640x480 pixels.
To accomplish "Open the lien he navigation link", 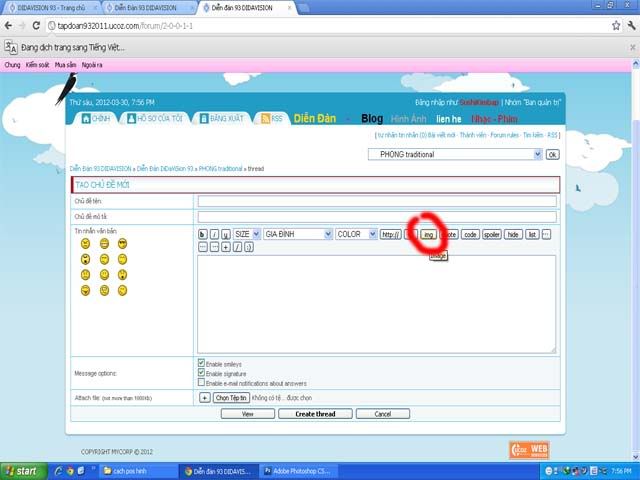I will point(449,119).
